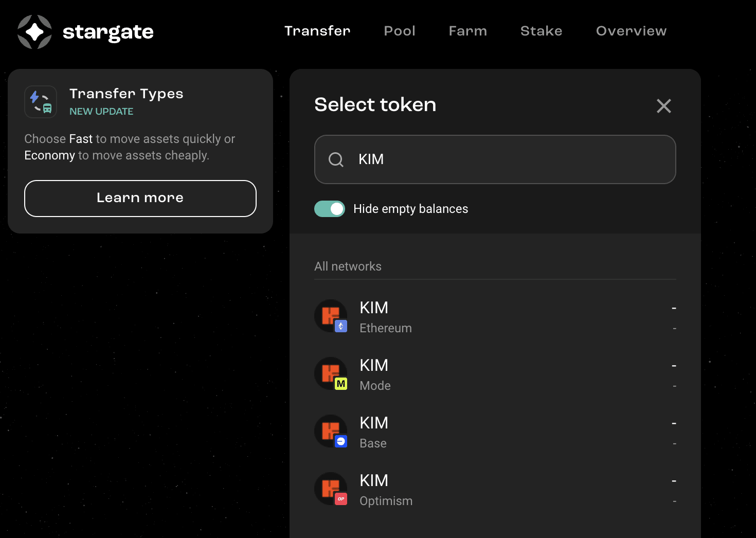Click the Stargate logo icon
Screen dimensions: 756x538
(x=34, y=32)
